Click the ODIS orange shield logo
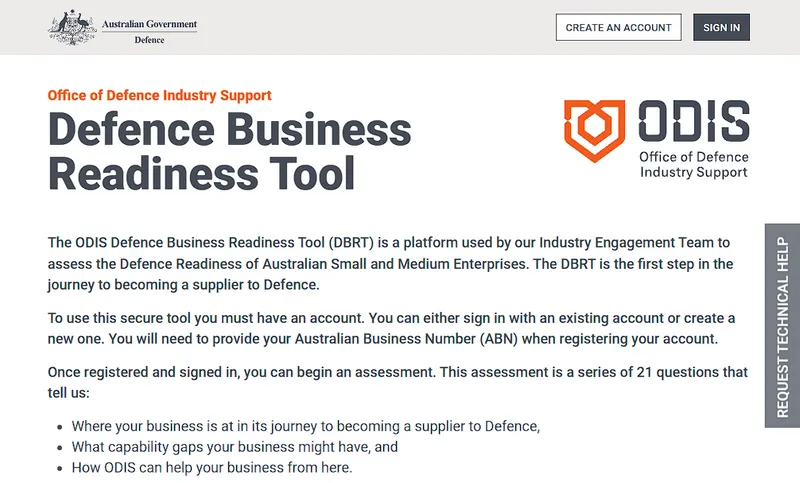This screenshot has height=483, width=800. [594, 131]
